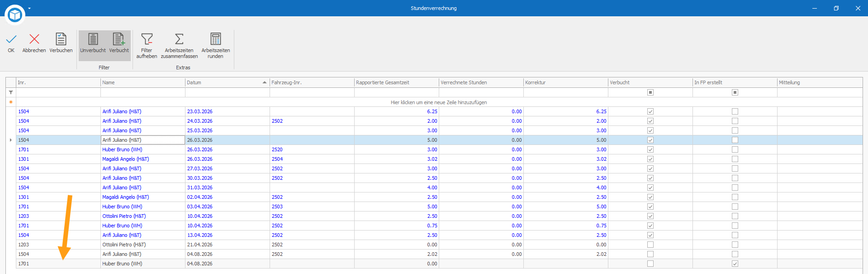Click the Name filter input field

pos(142,92)
